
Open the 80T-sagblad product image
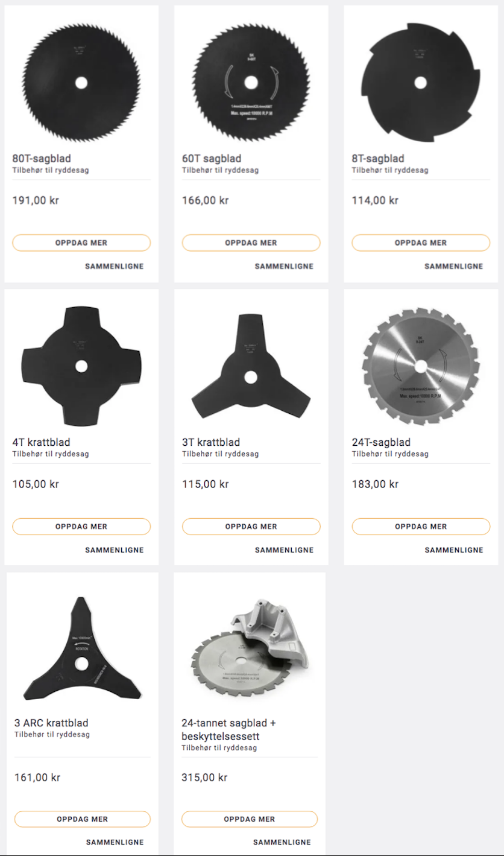(x=81, y=82)
